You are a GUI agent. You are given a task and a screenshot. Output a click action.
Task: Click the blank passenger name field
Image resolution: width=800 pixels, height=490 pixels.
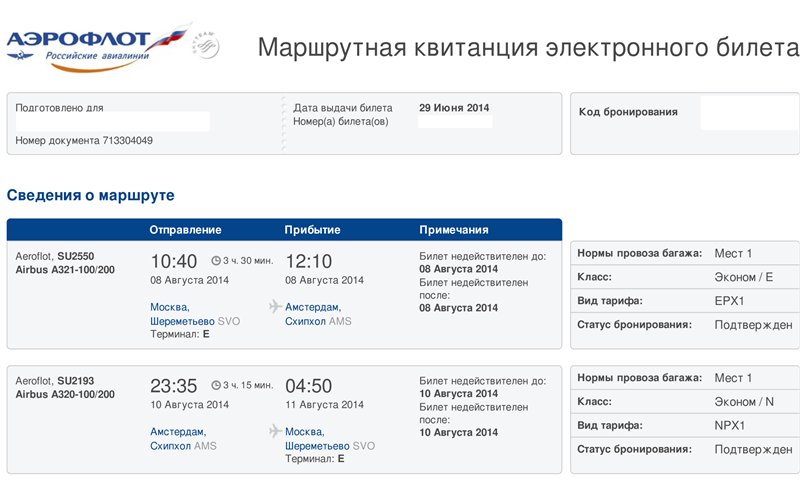[x=113, y=121]
